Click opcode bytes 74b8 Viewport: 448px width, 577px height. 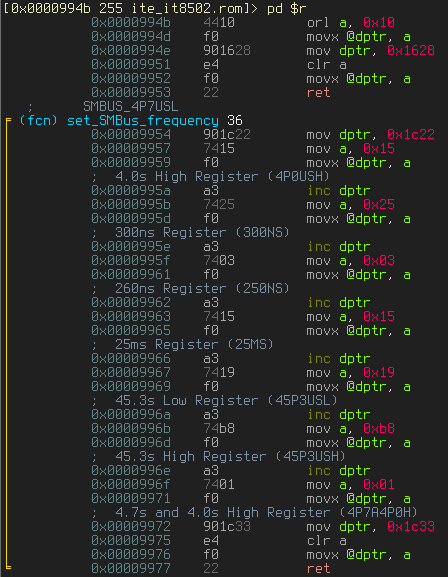point(219,428)
